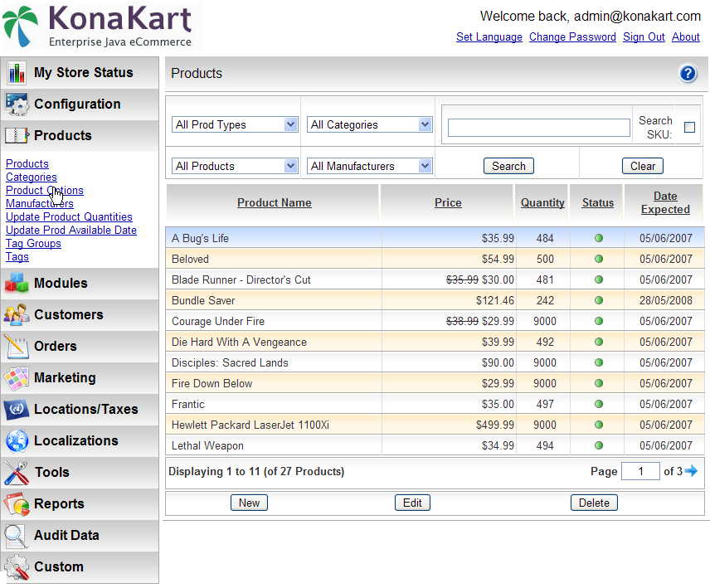The width and height of the screenshot is (710, 588).
Task: Click the next page arrow icon
Action: coord(691,471)
